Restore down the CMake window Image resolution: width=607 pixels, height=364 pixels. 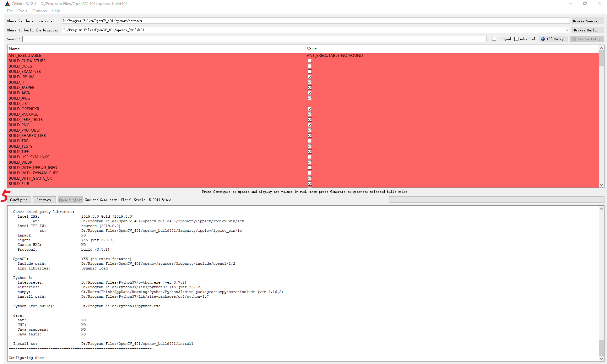pyautogui.click(x=585, y=3)
